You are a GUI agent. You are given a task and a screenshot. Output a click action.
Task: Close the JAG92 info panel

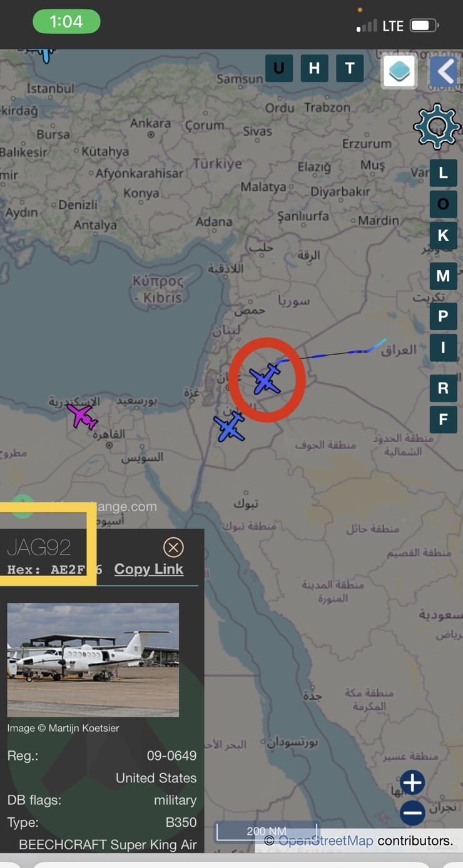pos(173,548)
